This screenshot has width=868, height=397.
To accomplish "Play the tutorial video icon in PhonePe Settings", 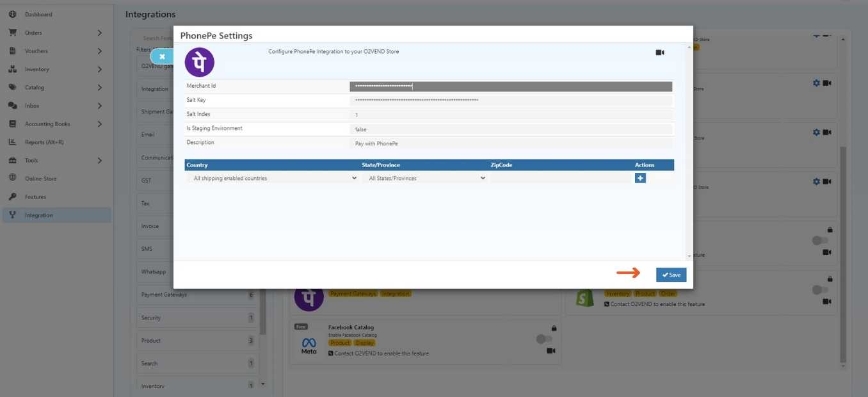I will click(659, 52).
